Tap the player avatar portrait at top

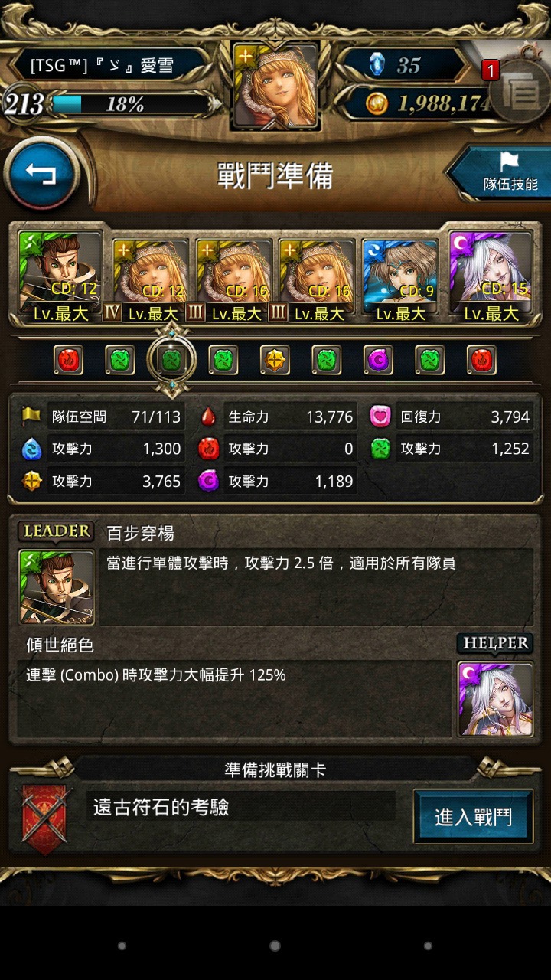(275, 86)
